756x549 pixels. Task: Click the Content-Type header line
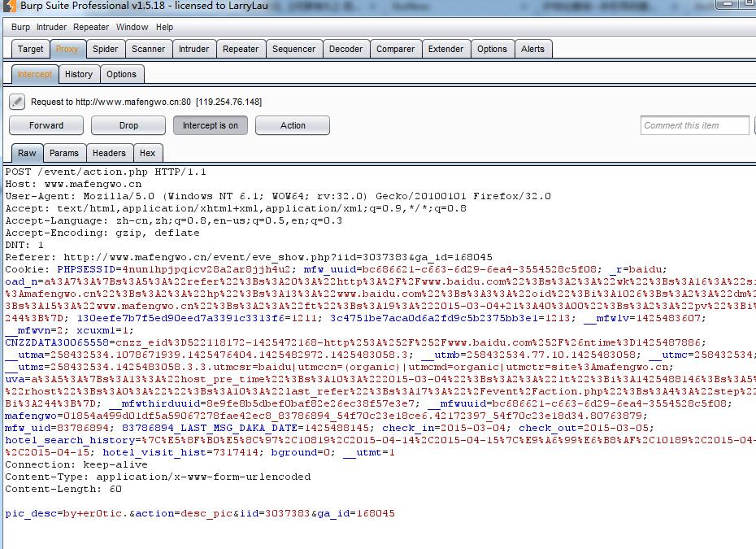(x=158, y=477)
